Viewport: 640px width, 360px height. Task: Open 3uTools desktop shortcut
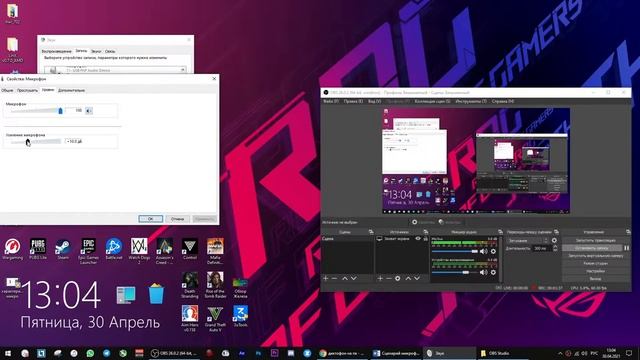pos(240,316)
